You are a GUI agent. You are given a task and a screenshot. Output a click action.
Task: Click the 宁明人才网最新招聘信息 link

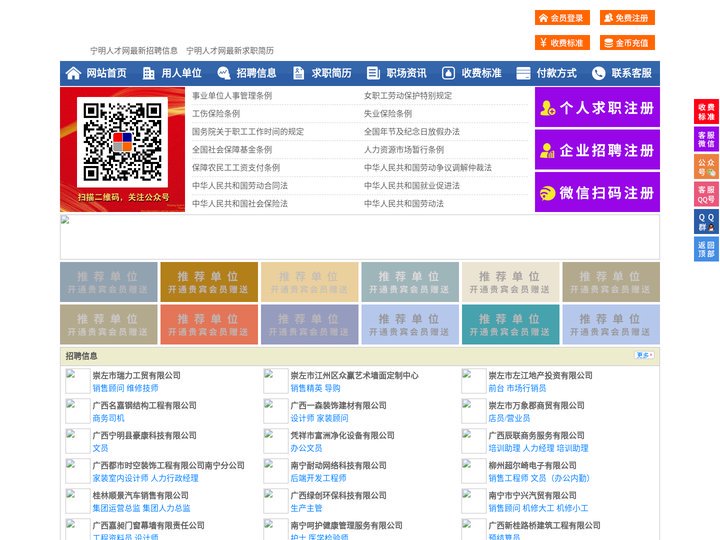click(x=134, y=51)
